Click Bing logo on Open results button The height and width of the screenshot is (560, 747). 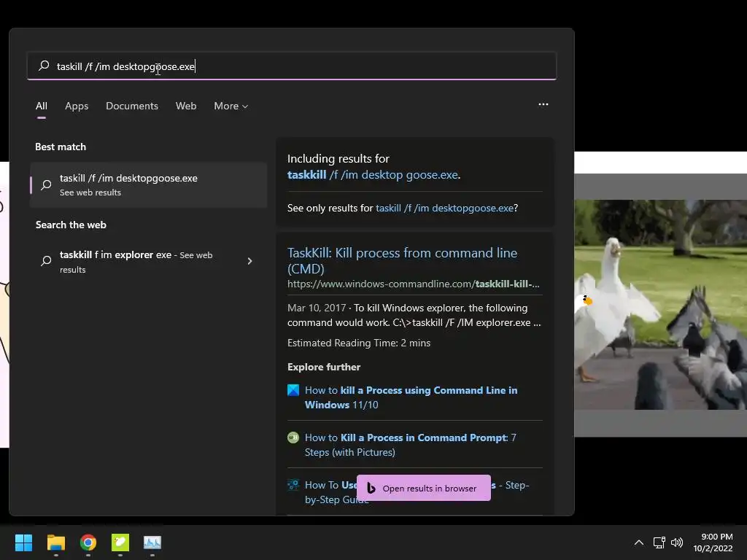click(x=371, y=488)
